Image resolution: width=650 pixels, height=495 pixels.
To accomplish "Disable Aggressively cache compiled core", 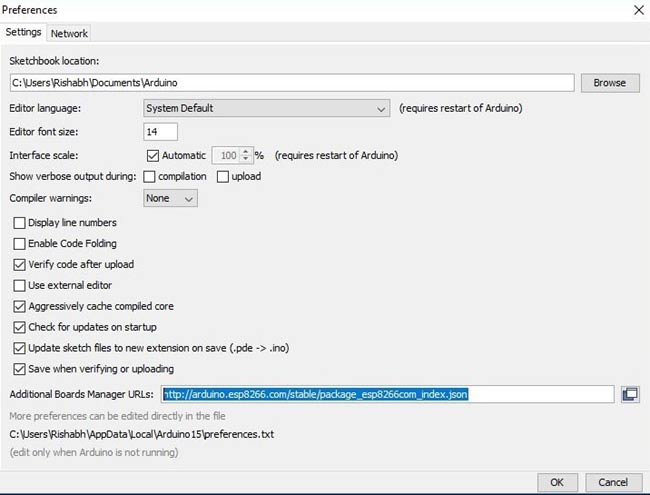I will click(19, 306).
